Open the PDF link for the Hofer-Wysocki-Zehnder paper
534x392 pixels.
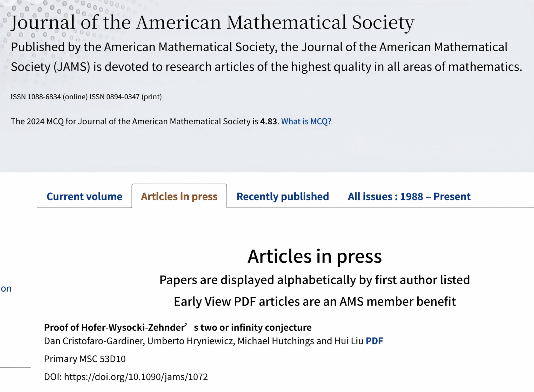tap(374, 341)
